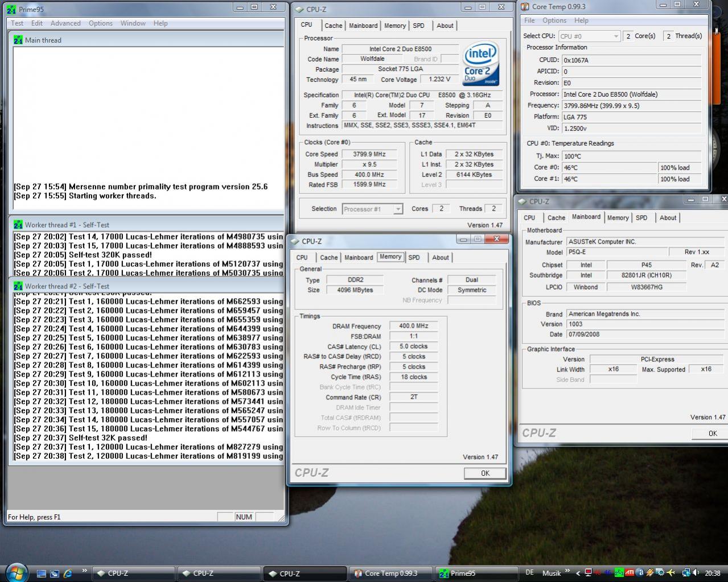Open Options menu in Prime95
Viewport: 728px width, 582px height.
[101, 23]
